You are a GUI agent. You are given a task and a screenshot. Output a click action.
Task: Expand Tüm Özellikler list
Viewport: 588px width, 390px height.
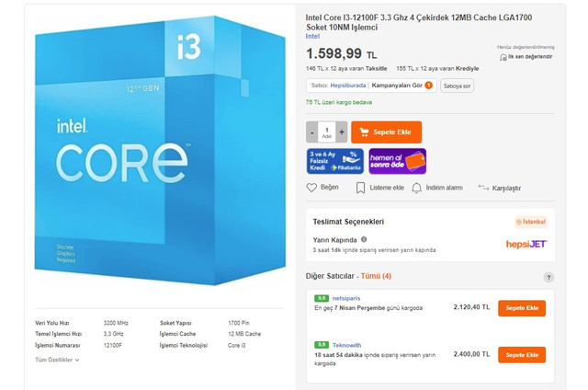click(57, 360)
